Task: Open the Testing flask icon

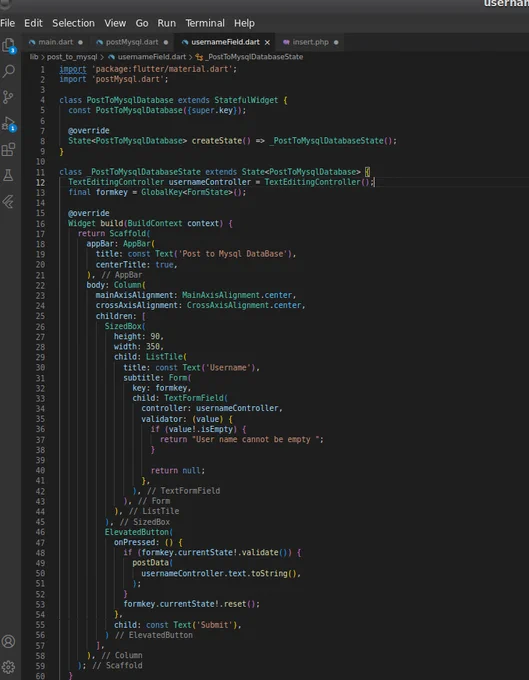Action: pyautogui.click(x=8, y=175)
